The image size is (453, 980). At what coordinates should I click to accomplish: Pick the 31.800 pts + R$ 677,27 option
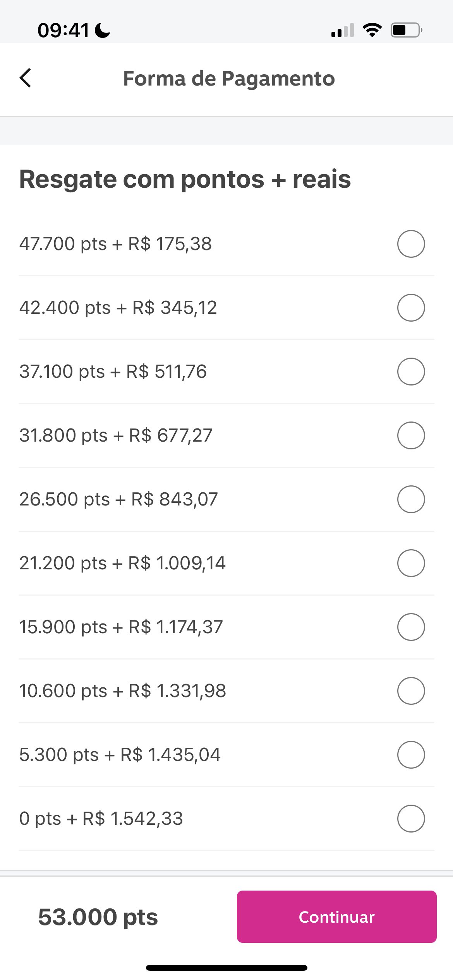click(411, 435)
